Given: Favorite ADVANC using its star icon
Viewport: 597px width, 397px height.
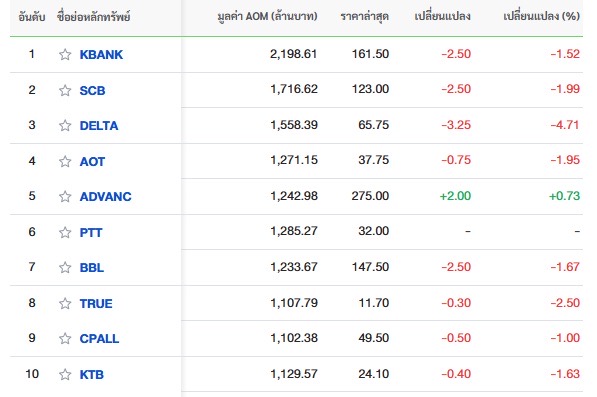Looking at the screenshot, I should coord(65,196).
